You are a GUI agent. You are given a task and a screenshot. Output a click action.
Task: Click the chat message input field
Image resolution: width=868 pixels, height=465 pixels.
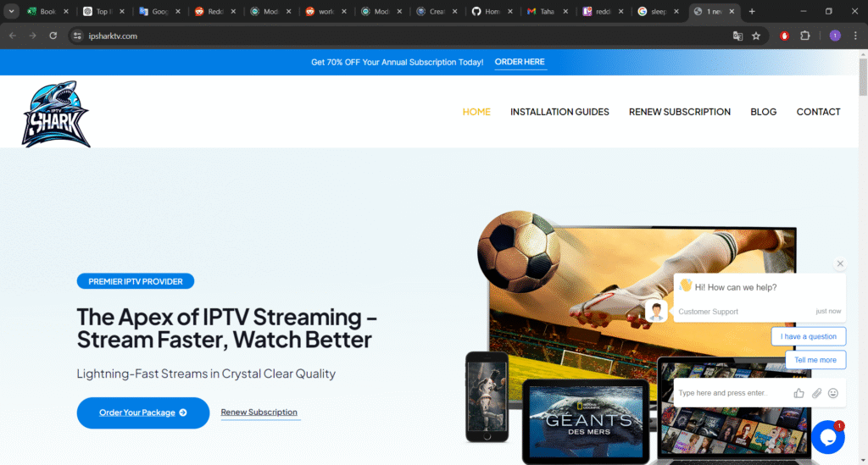[729, 393]
